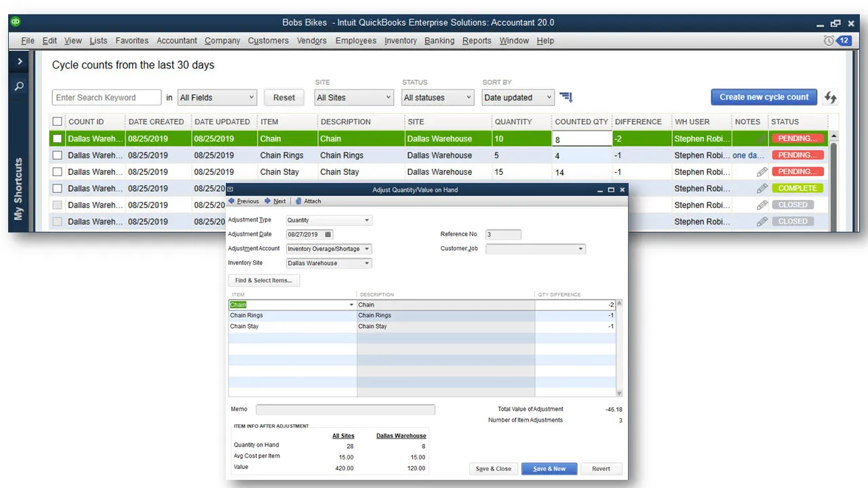Open the Reports menu

tap(477, 41)
